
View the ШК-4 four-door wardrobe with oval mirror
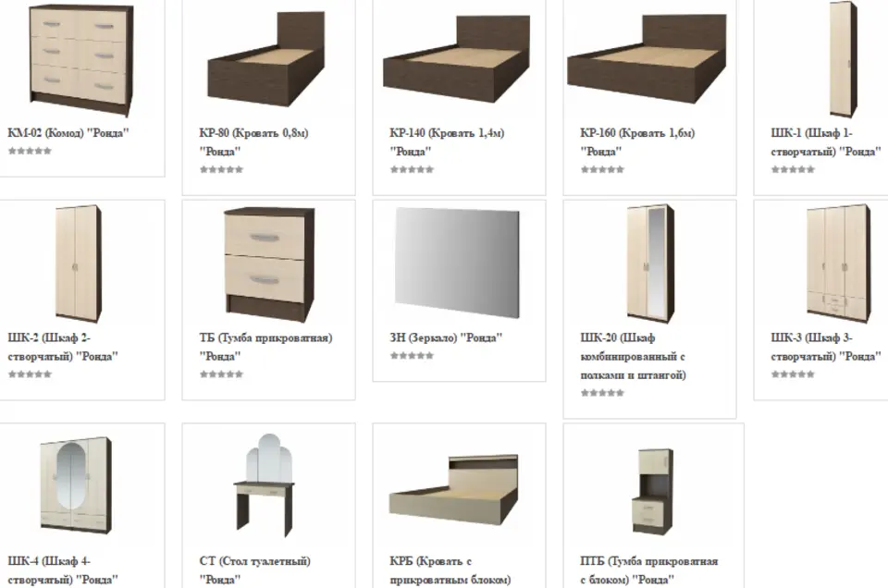click(x=77, y=485)
